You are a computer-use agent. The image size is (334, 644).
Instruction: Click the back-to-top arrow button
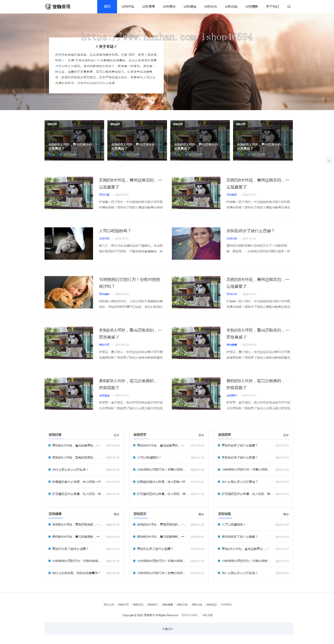tap(329, 161)
